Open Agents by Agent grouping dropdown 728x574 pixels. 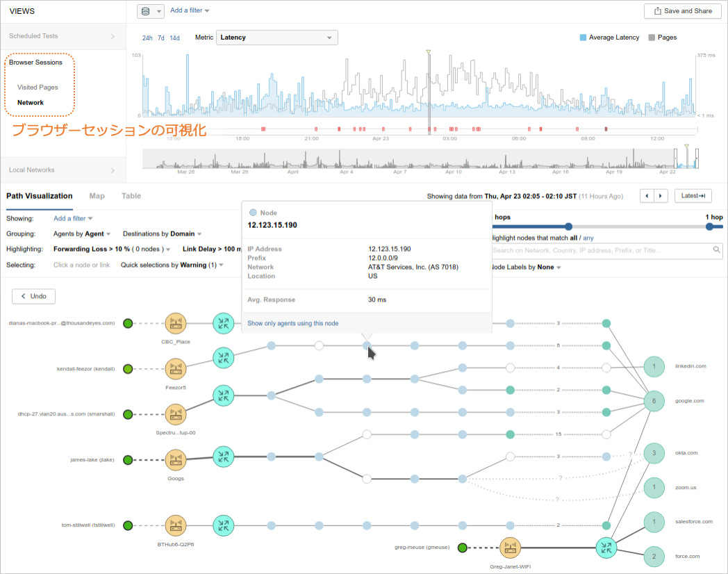click(x=82, y=234)
